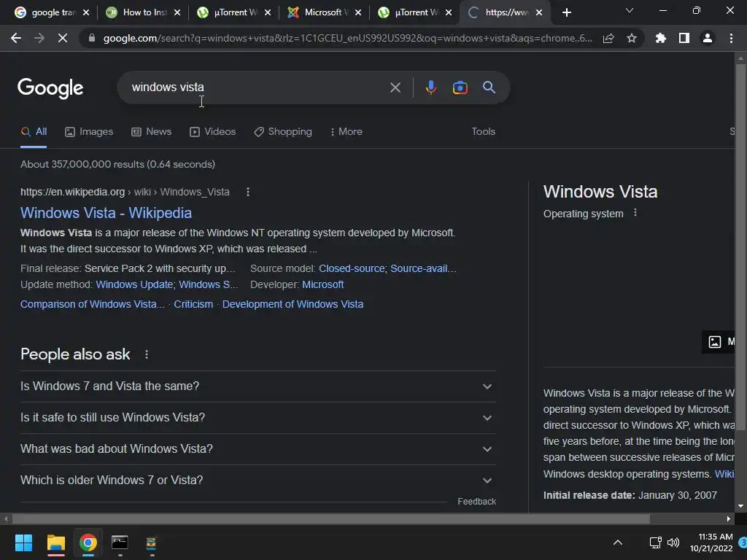This screenshot has width=747, height=560.
Task: Click the volume speaker tray icon
Action: [673, 542]
